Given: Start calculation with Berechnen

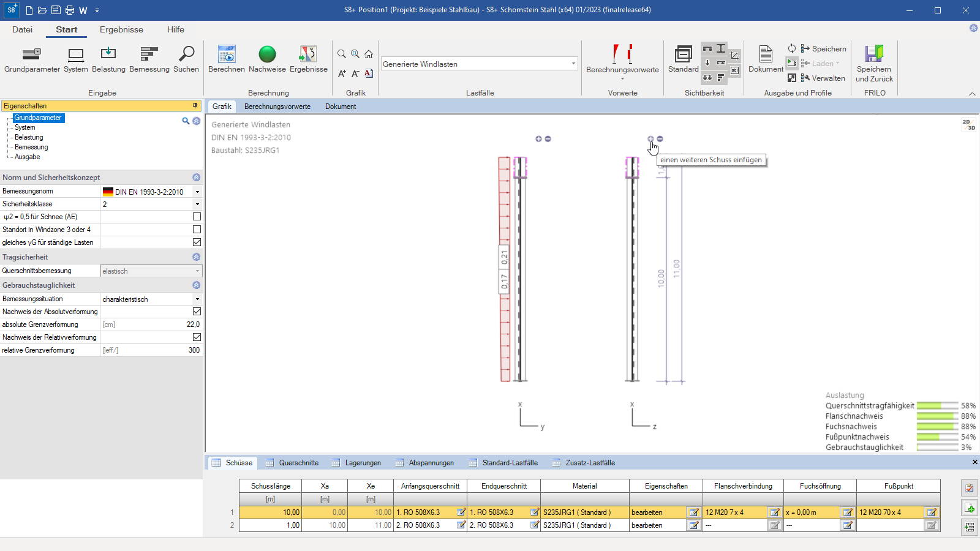Looking at the screenshot, I should 227,59.
